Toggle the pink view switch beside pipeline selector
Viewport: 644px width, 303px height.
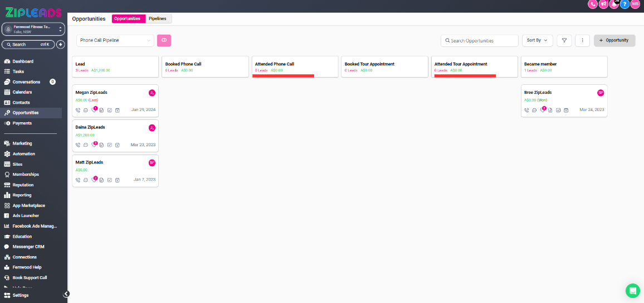tap(164, 40)
